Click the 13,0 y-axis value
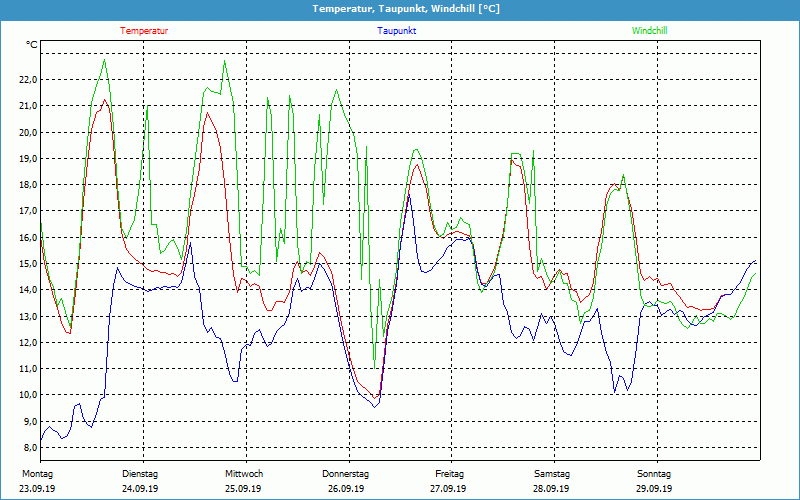This screenshot has height=500, width=800. click(x=28, y=316)
